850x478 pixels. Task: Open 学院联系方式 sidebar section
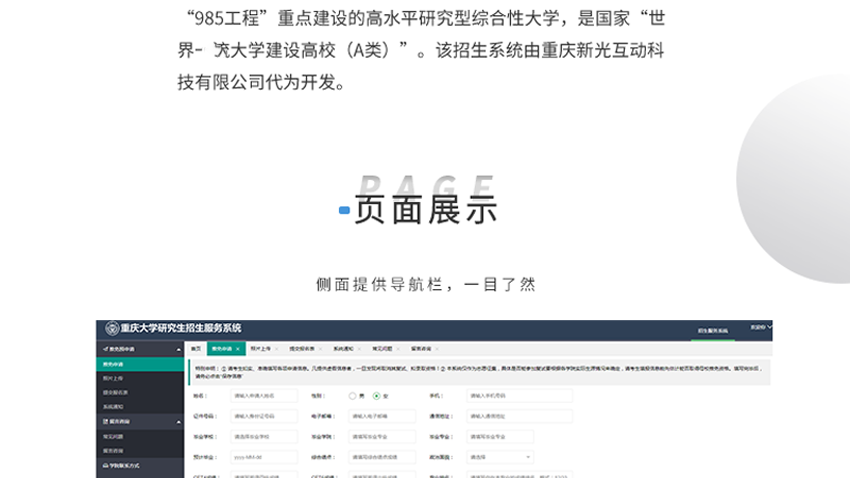point(140,466)
